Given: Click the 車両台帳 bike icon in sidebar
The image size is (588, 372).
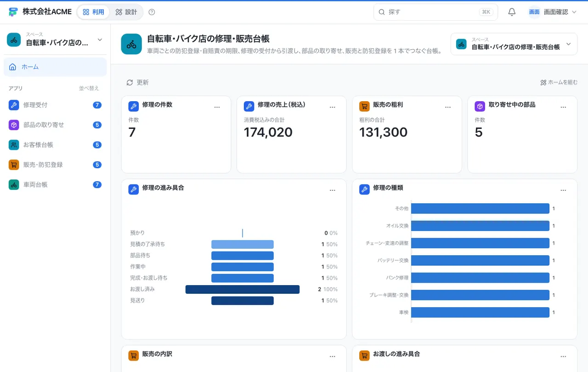Looking at the screenshot, I should [x=14, y=184].
